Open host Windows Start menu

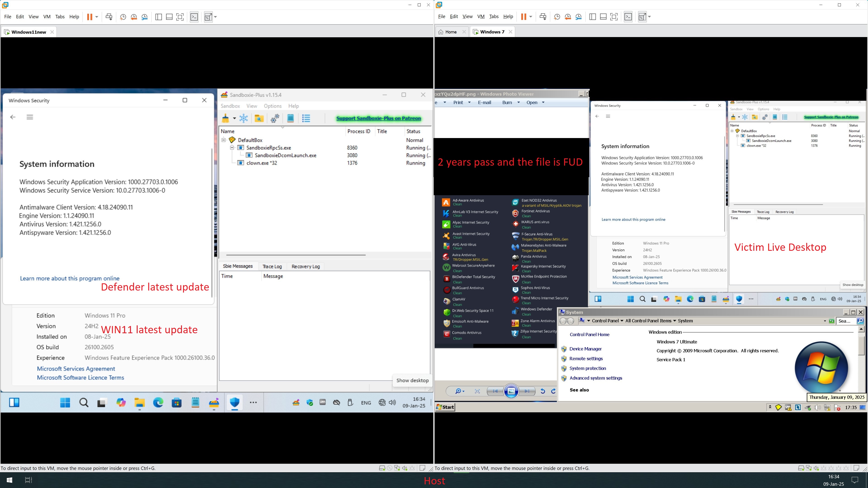(9, 480)
